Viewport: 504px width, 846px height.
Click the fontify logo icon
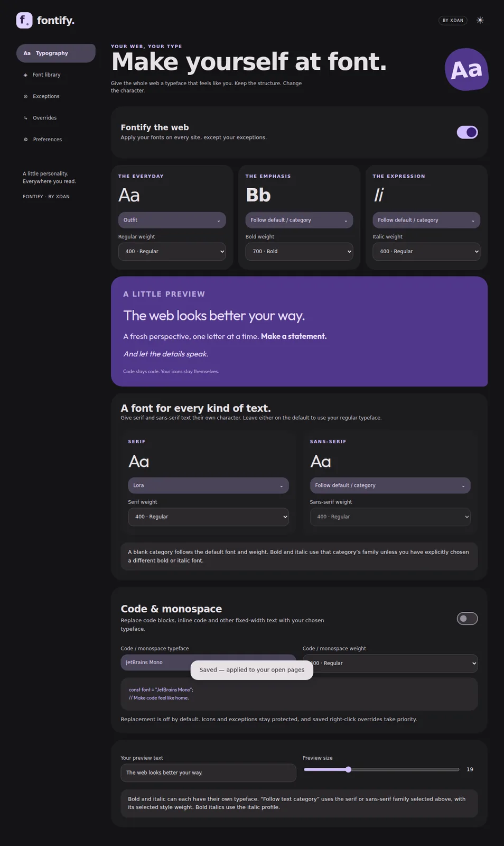(24, 20)
